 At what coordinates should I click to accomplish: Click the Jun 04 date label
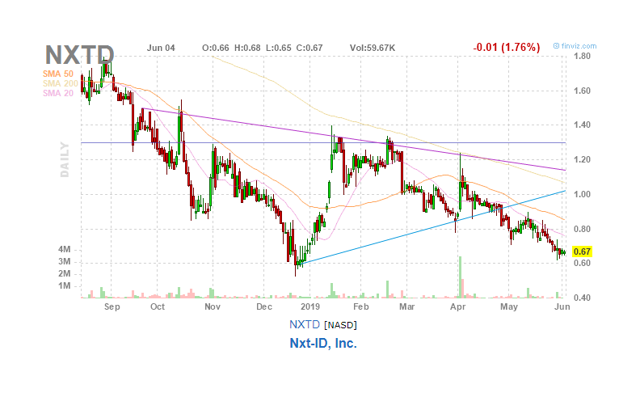tap(161, 48)
